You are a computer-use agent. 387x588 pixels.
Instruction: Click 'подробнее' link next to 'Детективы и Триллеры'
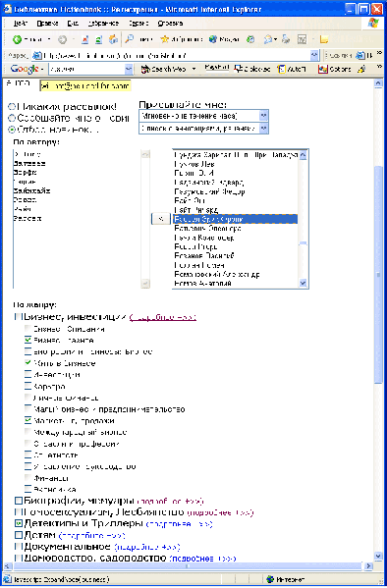coord(179,524)
